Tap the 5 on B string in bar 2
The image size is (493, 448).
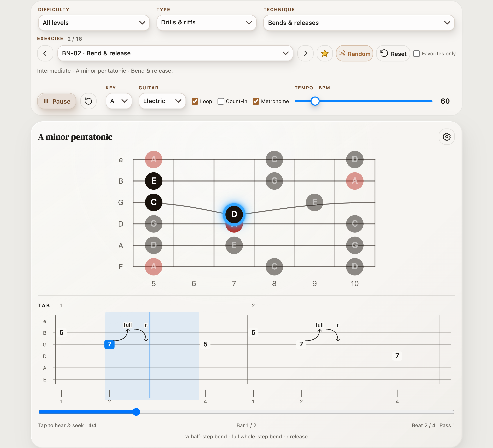point(253,332)
